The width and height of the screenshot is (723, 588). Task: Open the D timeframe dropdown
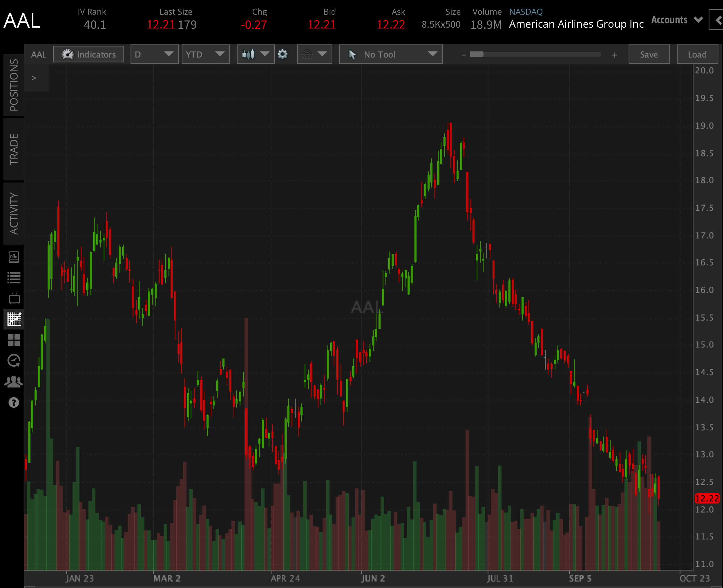click(155, 54)
